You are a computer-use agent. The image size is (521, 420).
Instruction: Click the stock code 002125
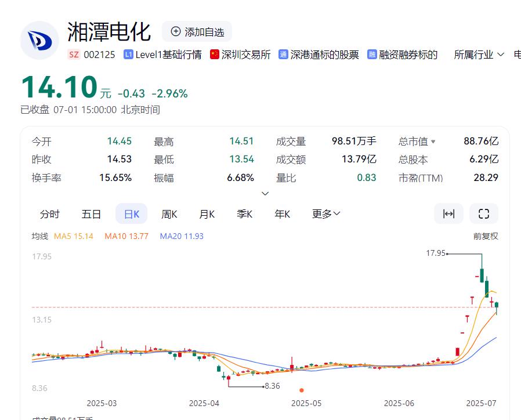[x=99, y=55]
